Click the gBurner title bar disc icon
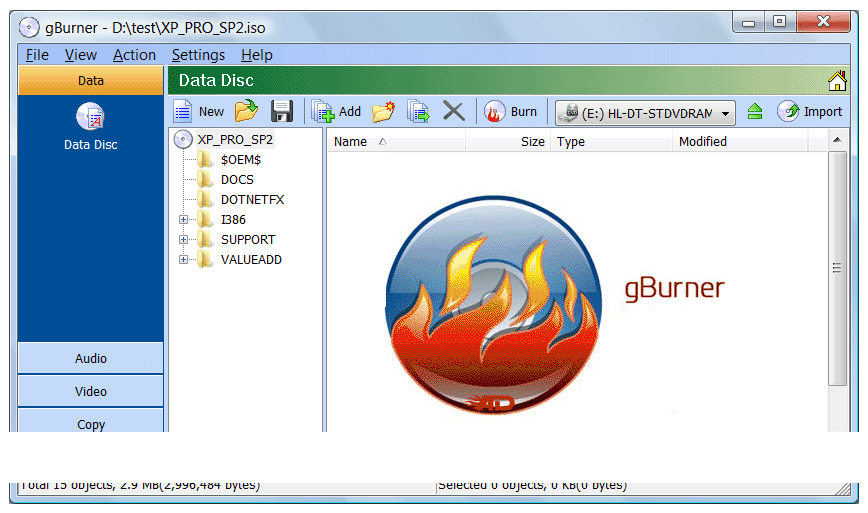Image resolution: width=868 pixels, height=513 pixels. tap(29, 27)
